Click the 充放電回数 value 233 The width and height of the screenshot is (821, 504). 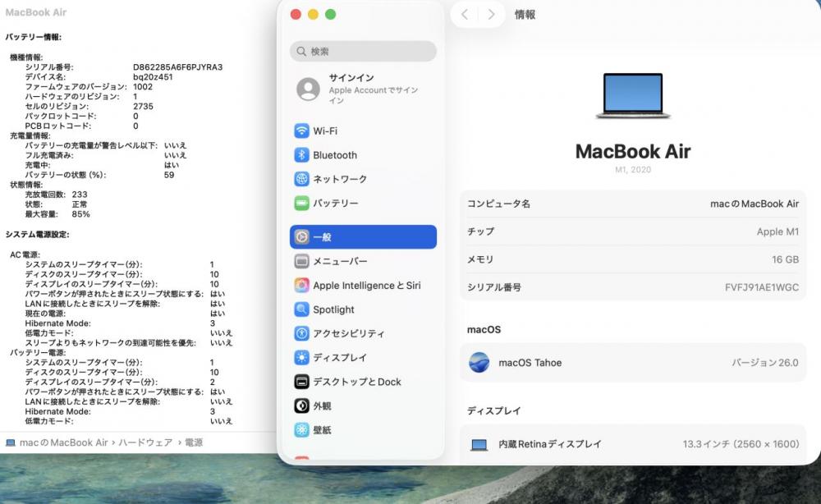coord(80,195)
